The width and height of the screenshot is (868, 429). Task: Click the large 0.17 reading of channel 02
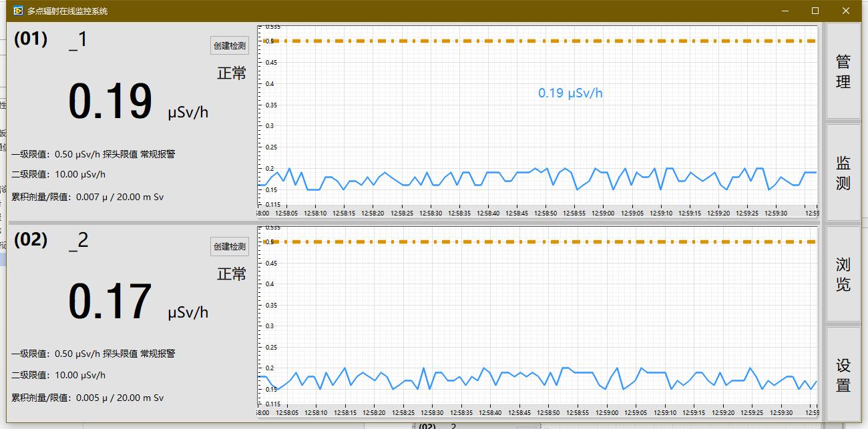pos(110,302)
